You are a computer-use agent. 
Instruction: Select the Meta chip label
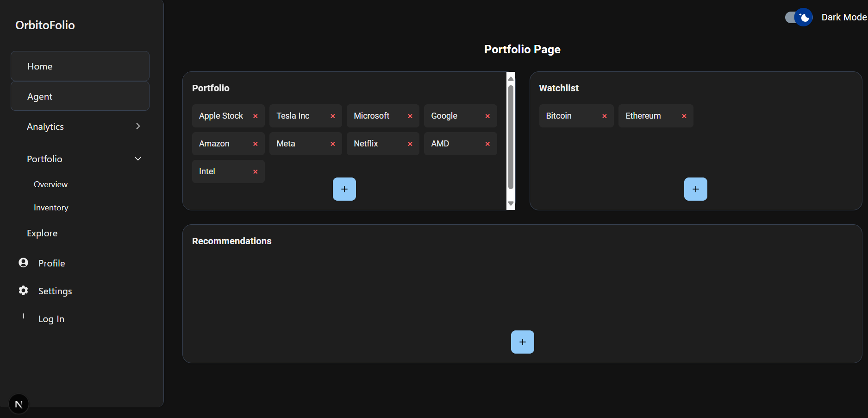click(286, 144)
